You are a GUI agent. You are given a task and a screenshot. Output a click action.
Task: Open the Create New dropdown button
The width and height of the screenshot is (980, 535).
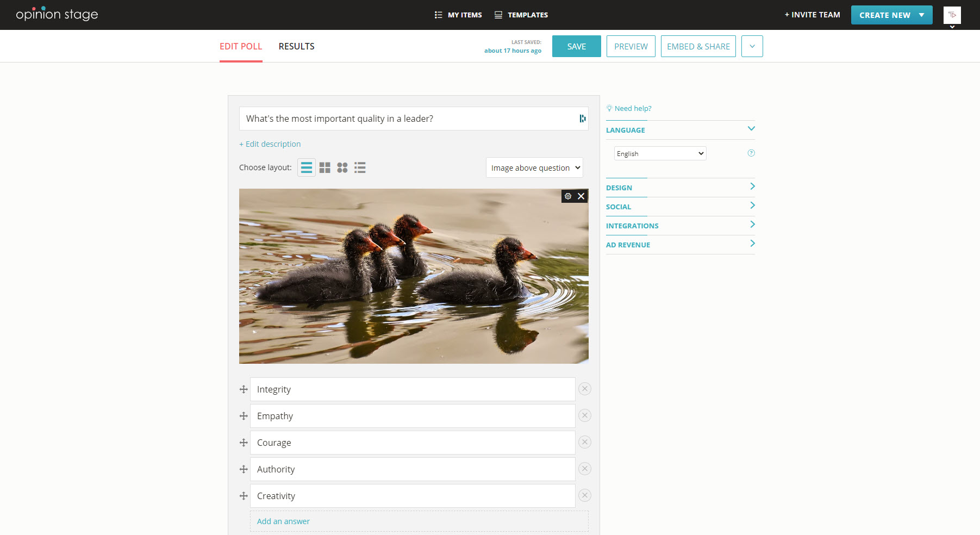coord(891,15)
